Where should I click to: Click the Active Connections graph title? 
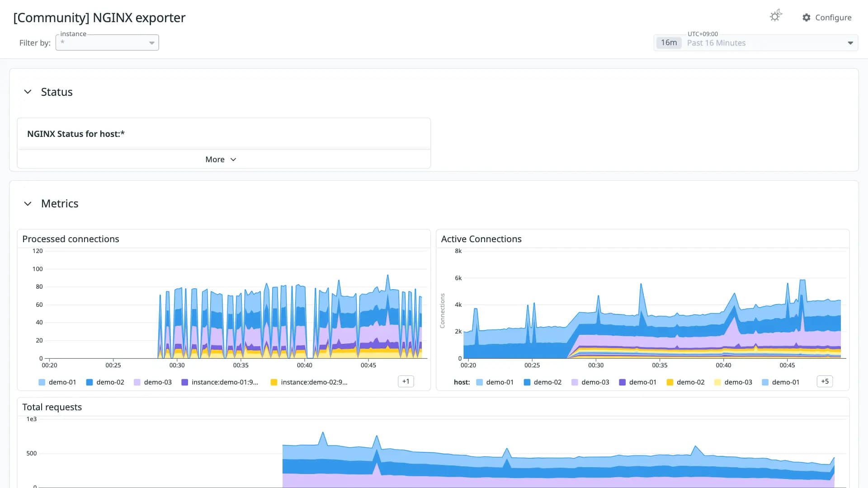481,239
